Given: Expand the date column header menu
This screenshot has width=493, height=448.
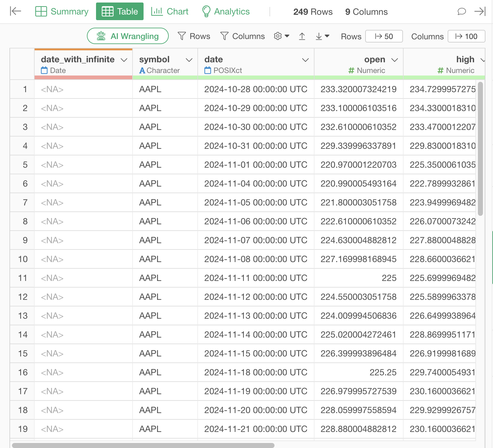Looking at the screenshot, I should pyautogui.click(x=305, y=60).
